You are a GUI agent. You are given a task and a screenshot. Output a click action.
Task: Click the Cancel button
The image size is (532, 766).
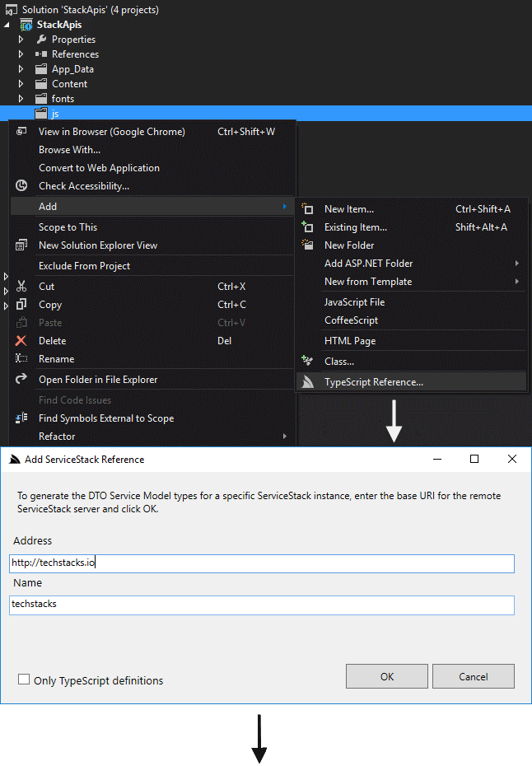[474, 676]
